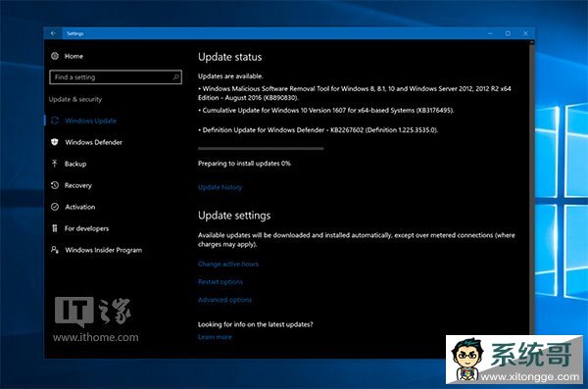588x389 pixels.
Task: Click the Windows Defender shield icon
Action: point(55,142)
